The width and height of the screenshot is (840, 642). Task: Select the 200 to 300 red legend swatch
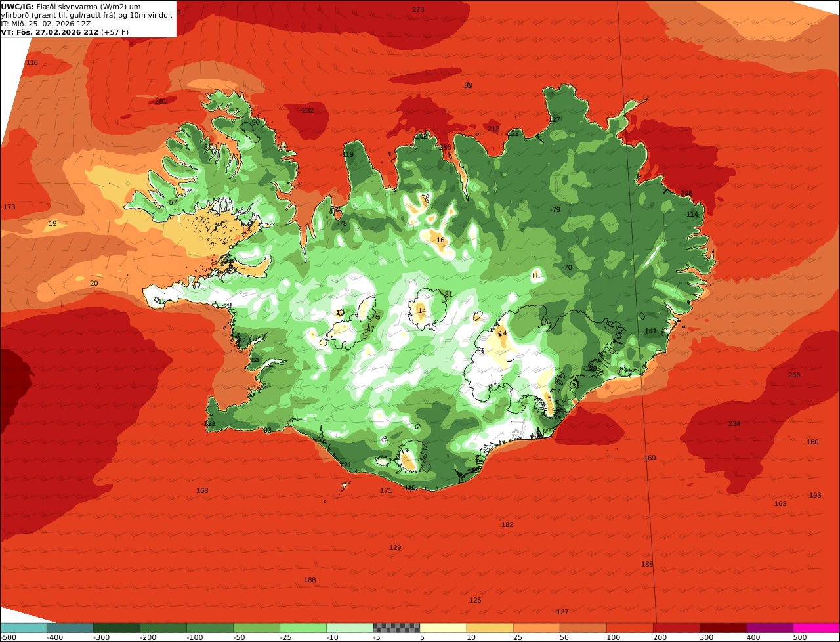[676, 628]
